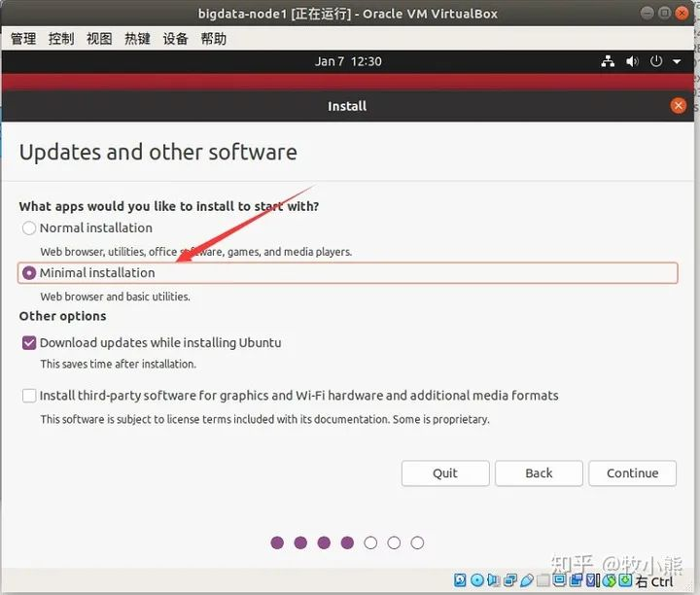Click the shared folders icon in status bar
Screen dimensions: 700x595
542,579
